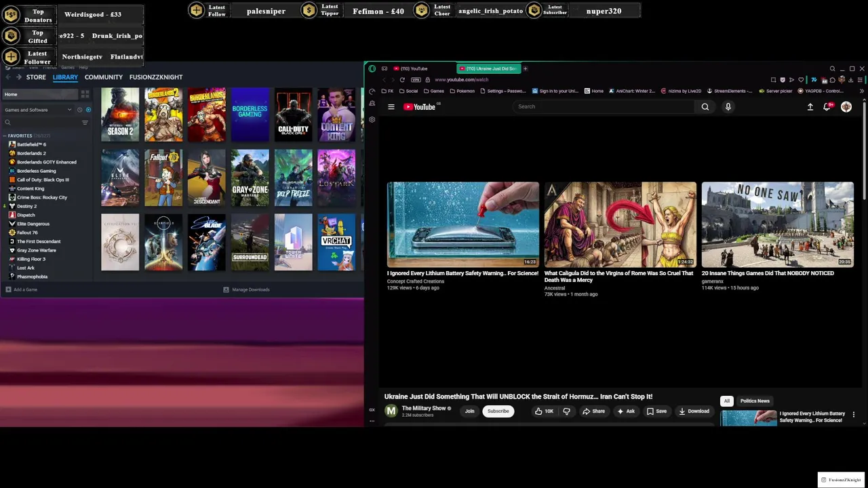Open the Fallout 76 cover in Steam grid
This screenshot has height=488, width=868.
click(163, 178)
